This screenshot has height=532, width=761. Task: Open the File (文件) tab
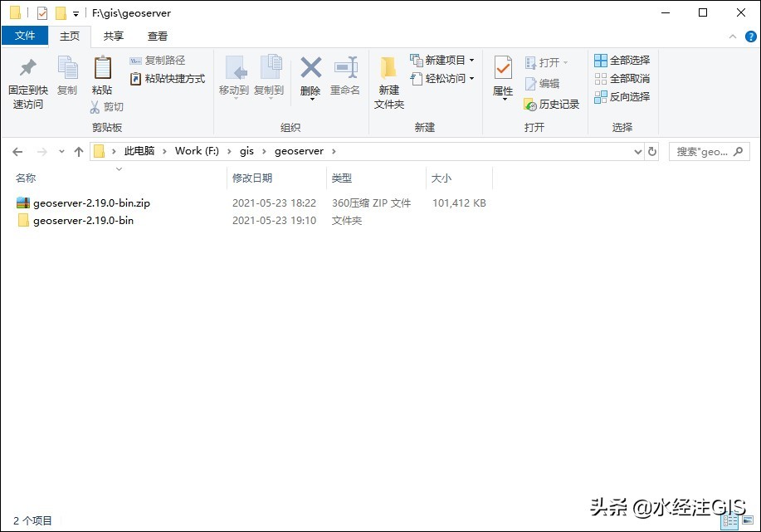(x=25, y=36)
